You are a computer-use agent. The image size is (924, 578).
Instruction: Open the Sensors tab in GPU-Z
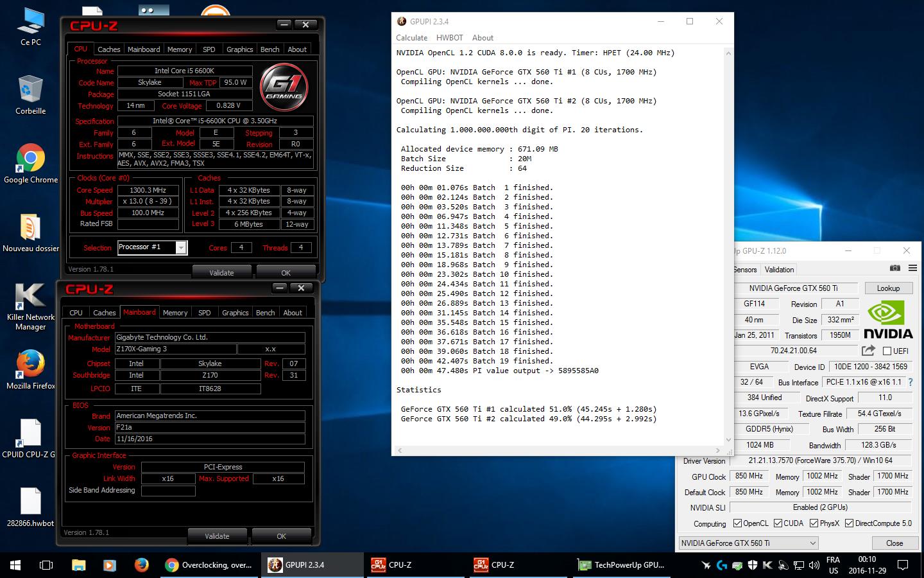point(746,270)
